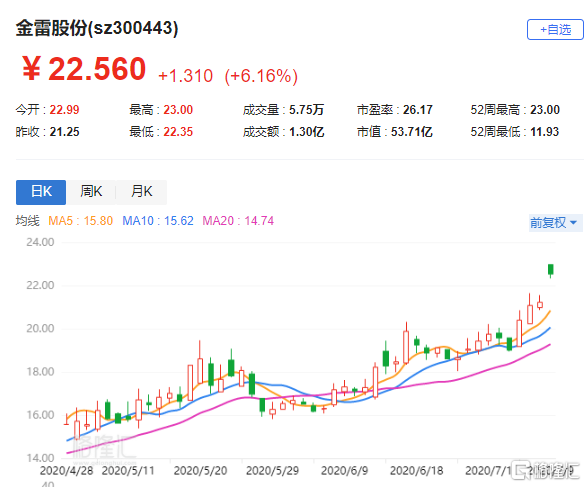Switch to 月K monthly chart tab
Image resolution: width=586 pixels, height=487 pixels.
coord(141,192)
